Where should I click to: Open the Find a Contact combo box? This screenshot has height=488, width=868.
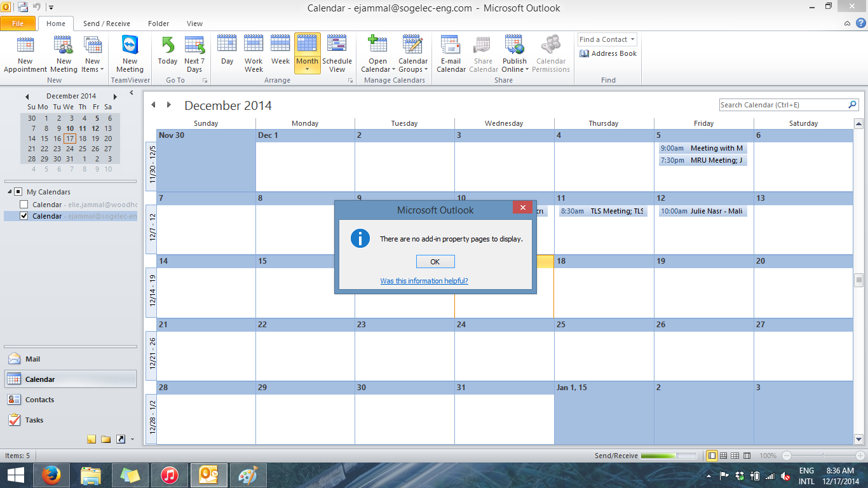tap(607, 39)
